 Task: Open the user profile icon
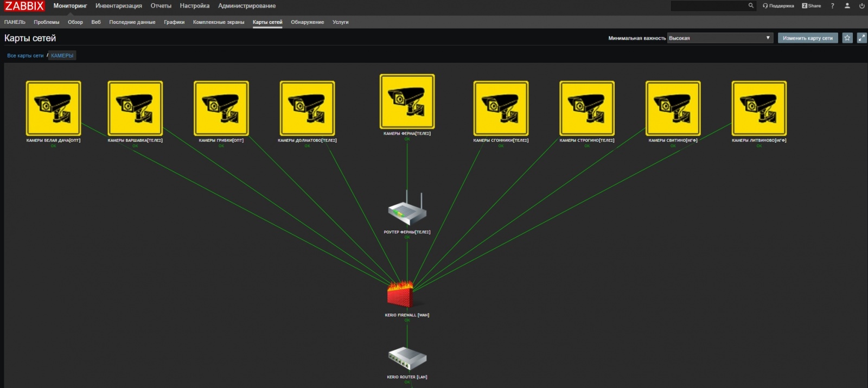[x=847, y=6]
